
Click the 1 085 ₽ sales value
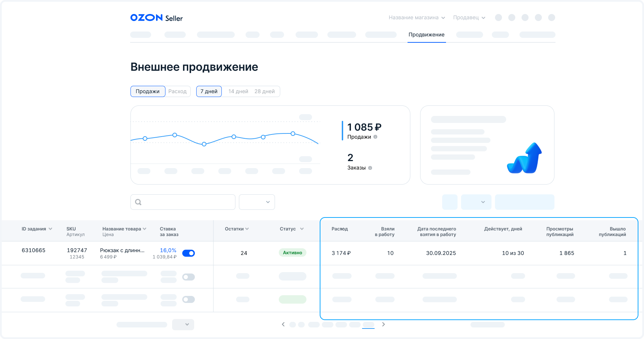pos(364,127)
